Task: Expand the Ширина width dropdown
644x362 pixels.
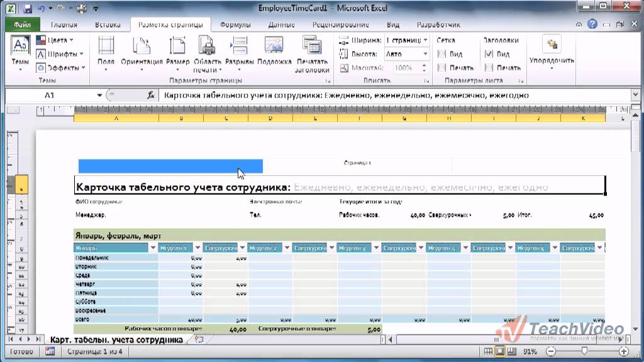Action: point(426,40)
